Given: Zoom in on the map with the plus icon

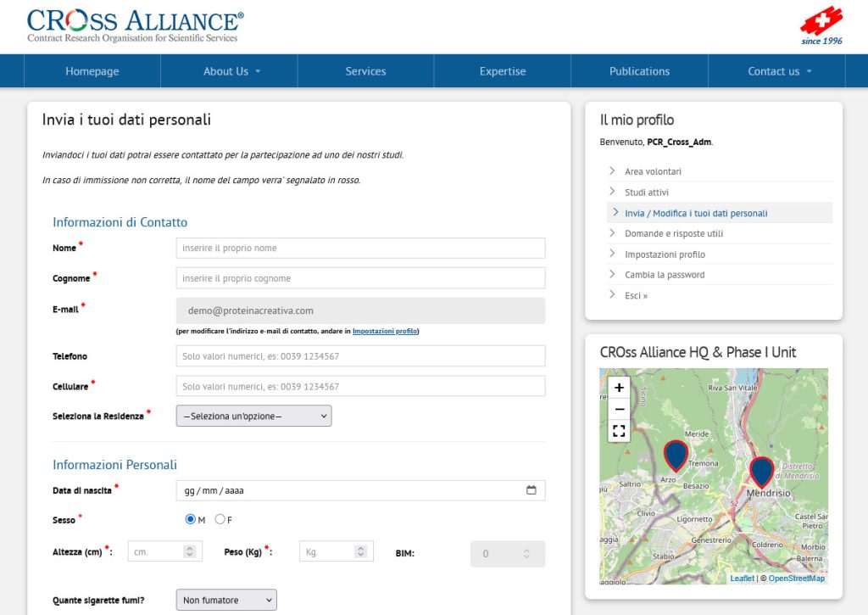Looking at the screenshot, I should [x=618, y=387].
